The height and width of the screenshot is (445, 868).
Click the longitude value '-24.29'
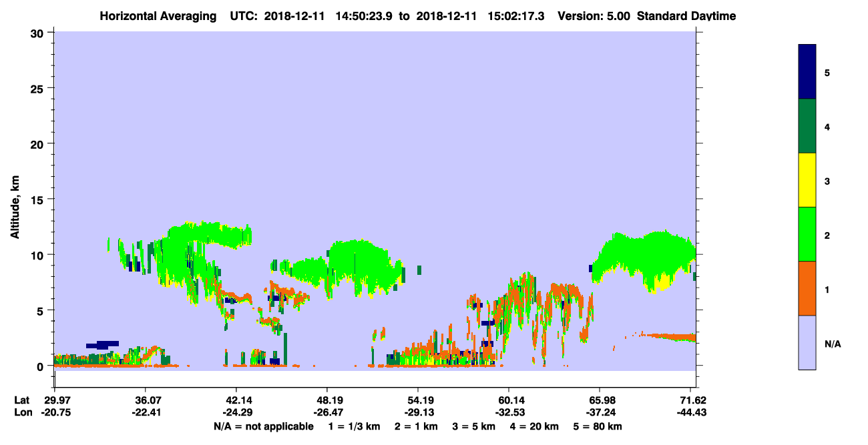point(236,412)
